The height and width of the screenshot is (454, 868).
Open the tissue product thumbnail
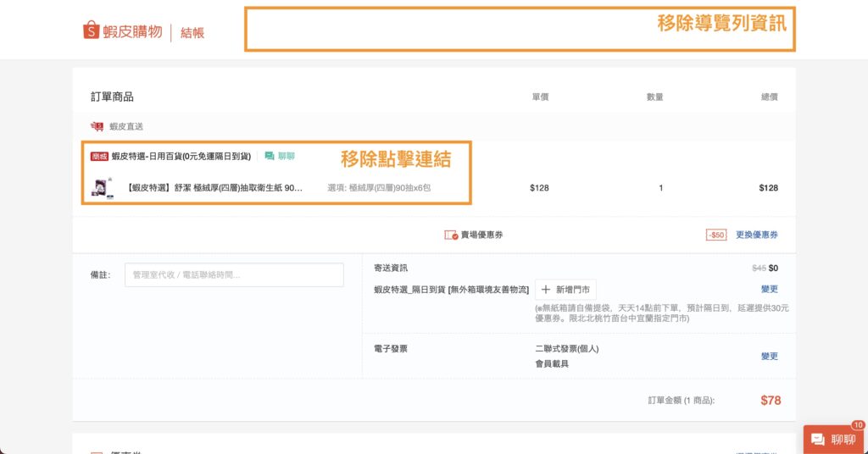click(102, 188)
